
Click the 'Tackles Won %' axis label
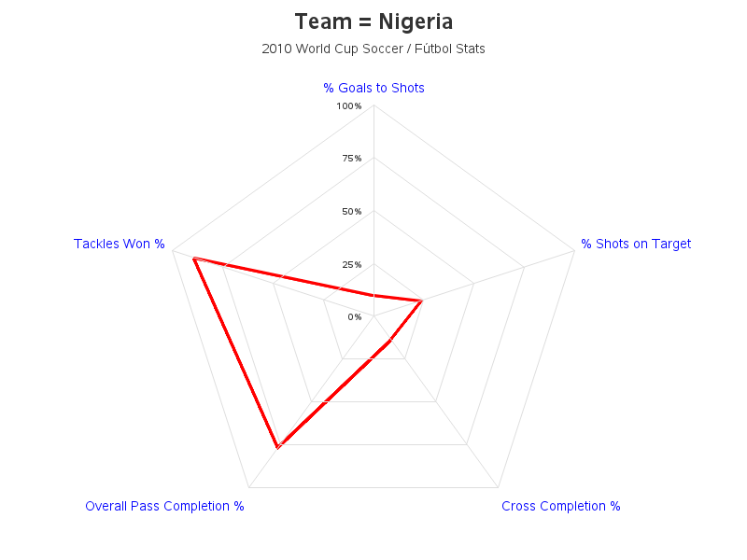tap(120, 244)
